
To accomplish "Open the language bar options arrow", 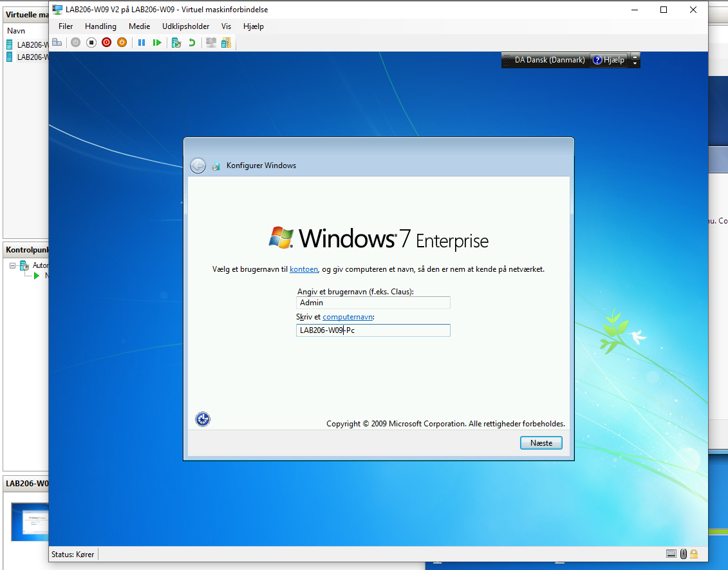I will [x=635, y=64].
